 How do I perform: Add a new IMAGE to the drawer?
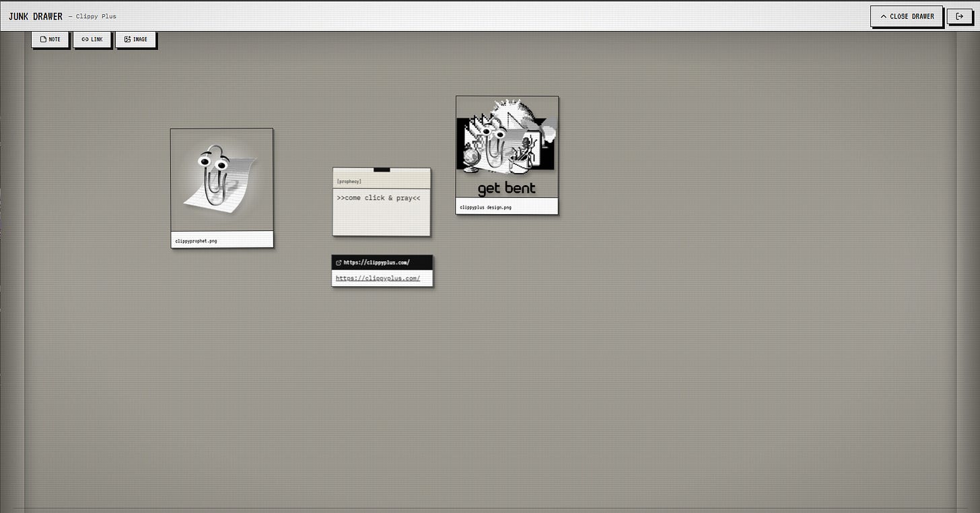click(136, 39)
